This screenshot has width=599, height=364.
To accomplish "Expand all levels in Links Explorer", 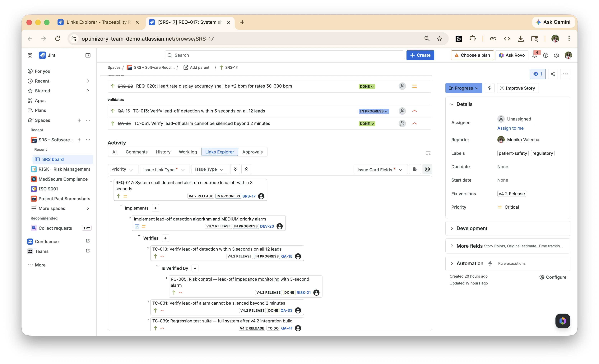I will pos(235,169).
